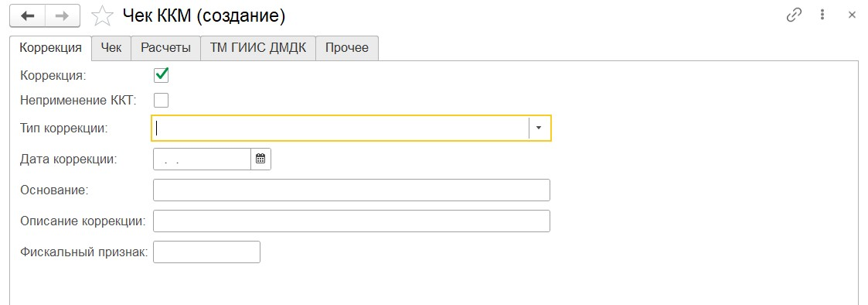Go back with the left arrow button
The image size is (868, 305).
click(x=27, y=16)
